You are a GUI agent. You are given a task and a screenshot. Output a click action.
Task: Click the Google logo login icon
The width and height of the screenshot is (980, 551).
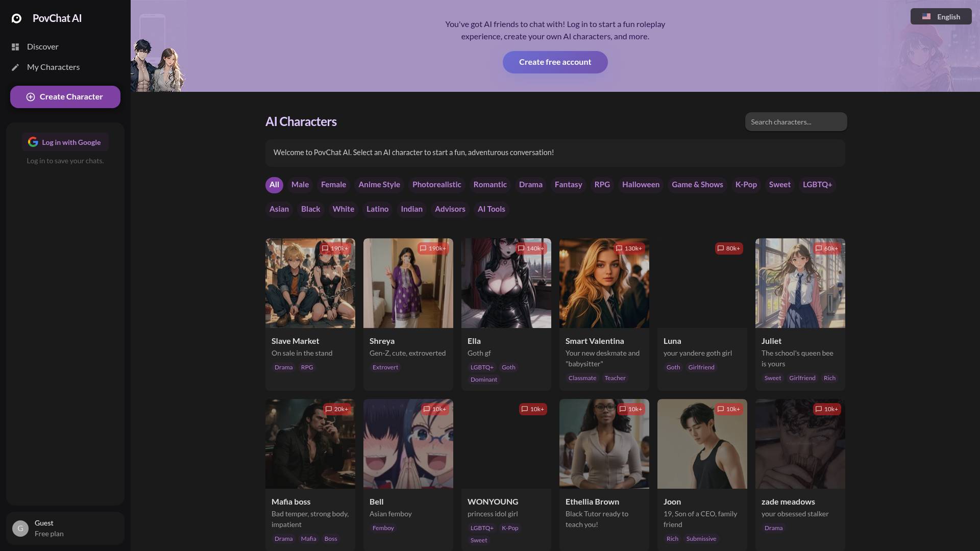(33, 142)
